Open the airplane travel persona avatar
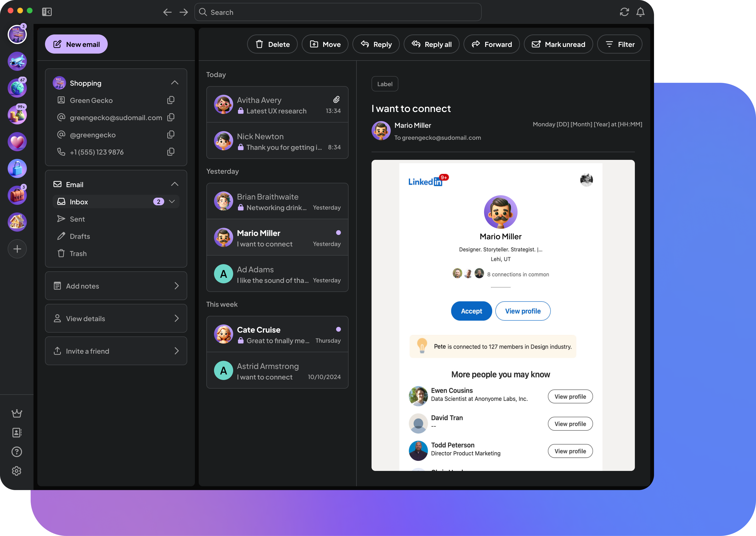The image size is (756, 536). tap(17, 61)
